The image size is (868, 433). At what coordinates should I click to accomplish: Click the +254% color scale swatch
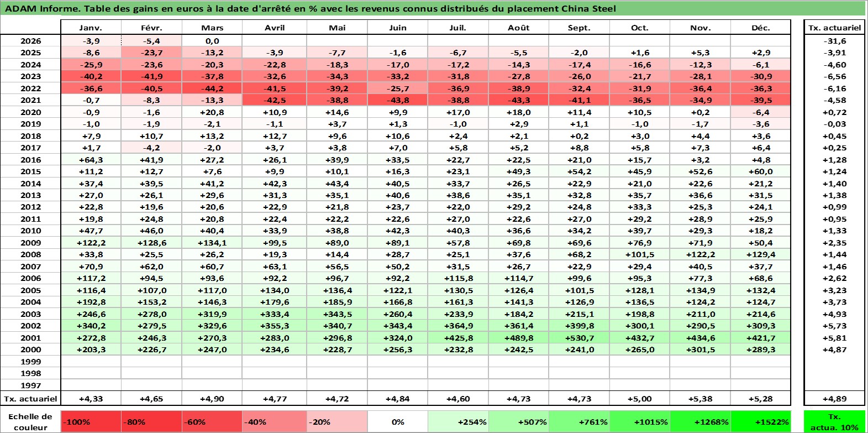pos(458,422)
